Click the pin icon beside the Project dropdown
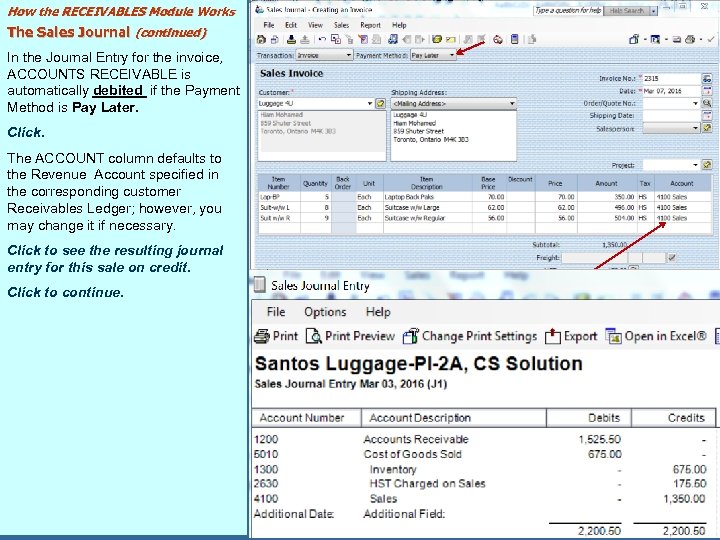 [x=707, y=164]
